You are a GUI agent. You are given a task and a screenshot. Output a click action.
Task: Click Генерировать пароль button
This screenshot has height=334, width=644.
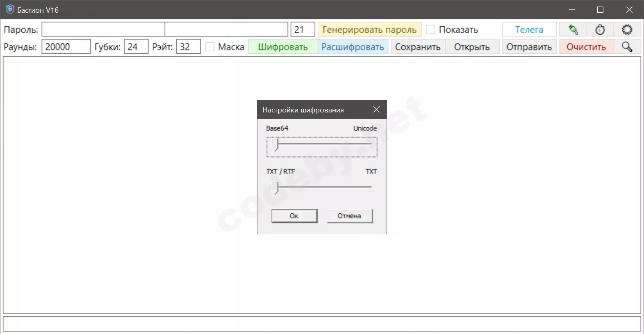pyautogui.click(x=369, y=30)
